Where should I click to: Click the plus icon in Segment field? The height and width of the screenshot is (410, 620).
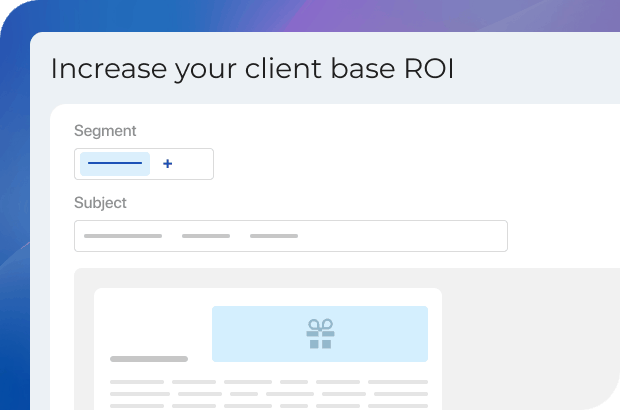point(167,164)
